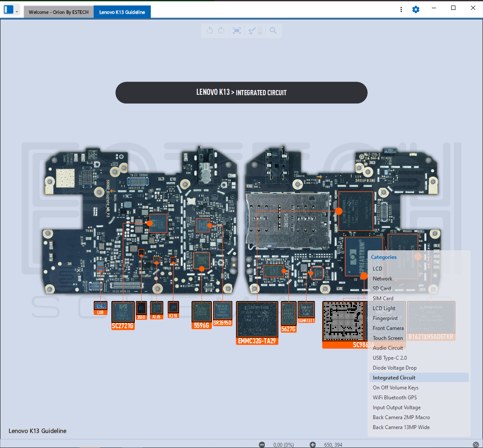The image size is (483, 448).
Task: Select Diode Voltage Drop category
Action: (419, 367)
